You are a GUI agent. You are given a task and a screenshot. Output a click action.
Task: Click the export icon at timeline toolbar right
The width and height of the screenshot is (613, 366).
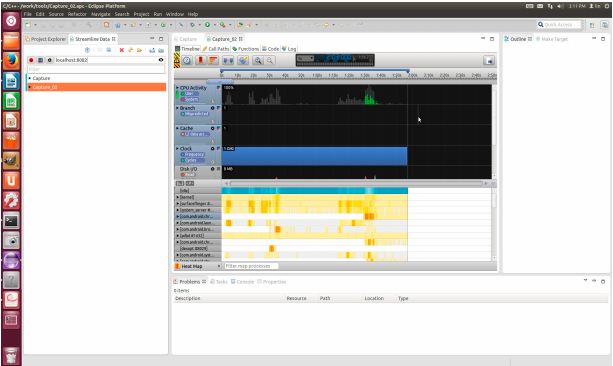pyautogui.click(x=489, y=60)
